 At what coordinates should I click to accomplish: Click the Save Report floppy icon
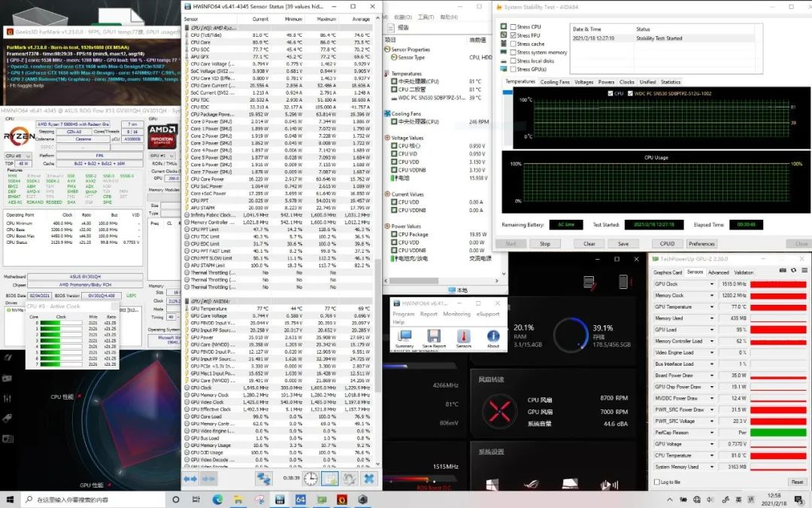point(434,336)
